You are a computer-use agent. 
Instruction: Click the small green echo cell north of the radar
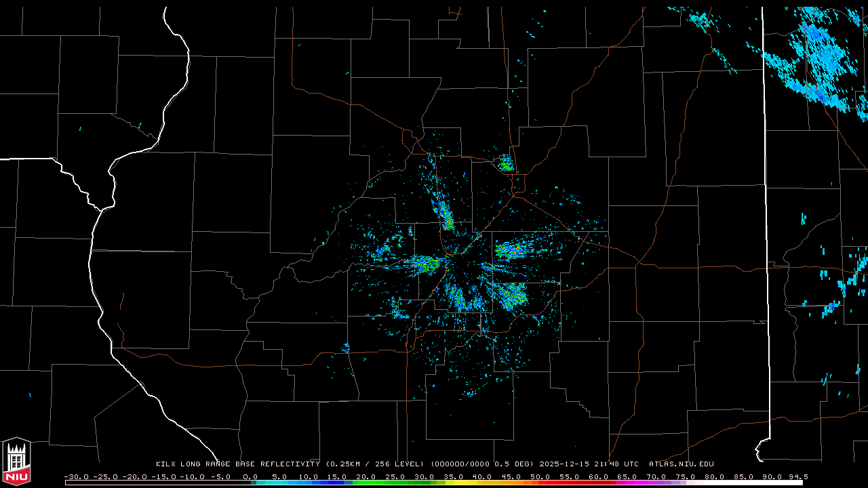pos(505,163)
